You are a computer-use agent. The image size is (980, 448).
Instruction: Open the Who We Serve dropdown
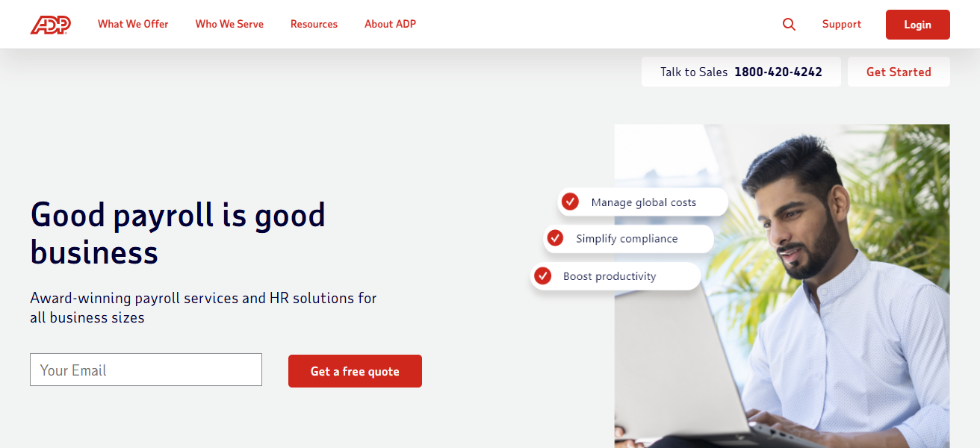[x=229, y=24]
